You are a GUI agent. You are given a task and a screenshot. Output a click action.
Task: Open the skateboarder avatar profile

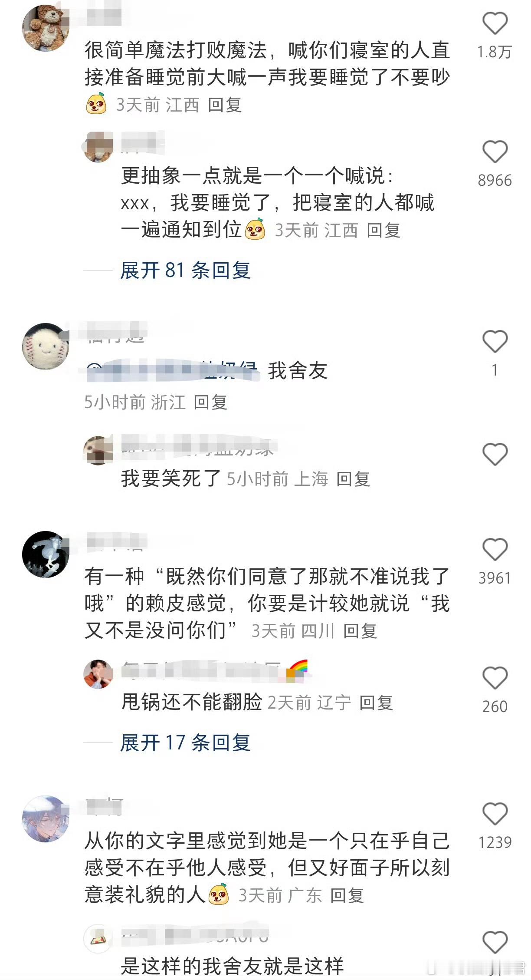pos(46,554)
